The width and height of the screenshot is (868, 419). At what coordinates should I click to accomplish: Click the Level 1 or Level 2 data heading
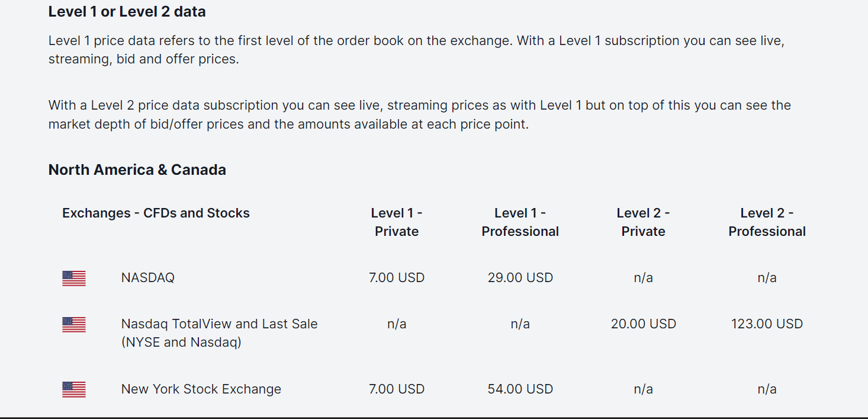(x=127, y=11)
